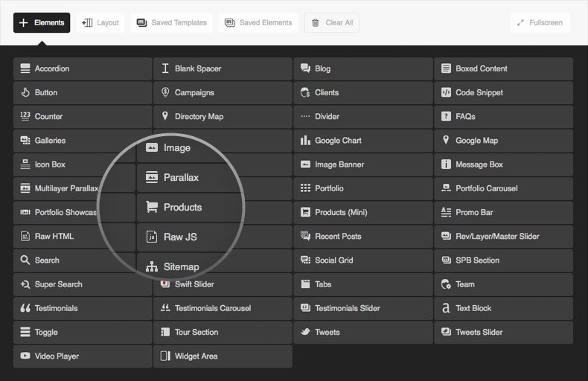Screen dimensions: 588x381
Task: Open the Saved Elements panel
Action: click(258, 22)
